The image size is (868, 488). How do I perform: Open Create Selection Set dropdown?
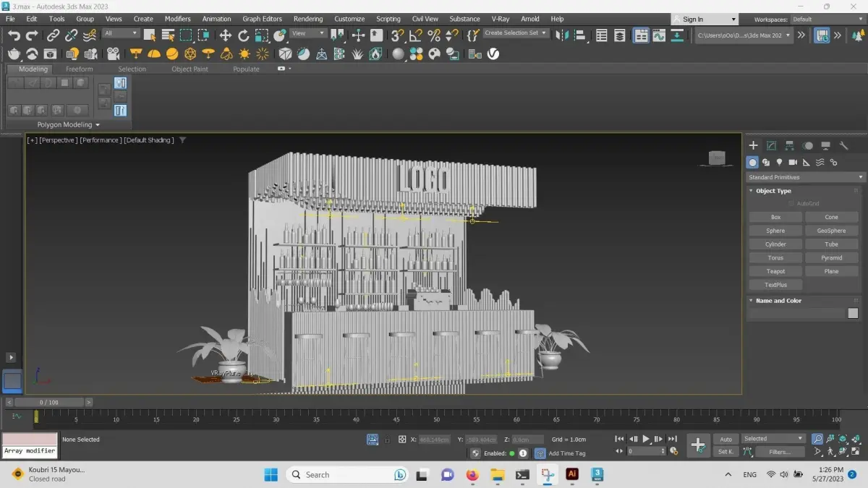pos(516,33)
